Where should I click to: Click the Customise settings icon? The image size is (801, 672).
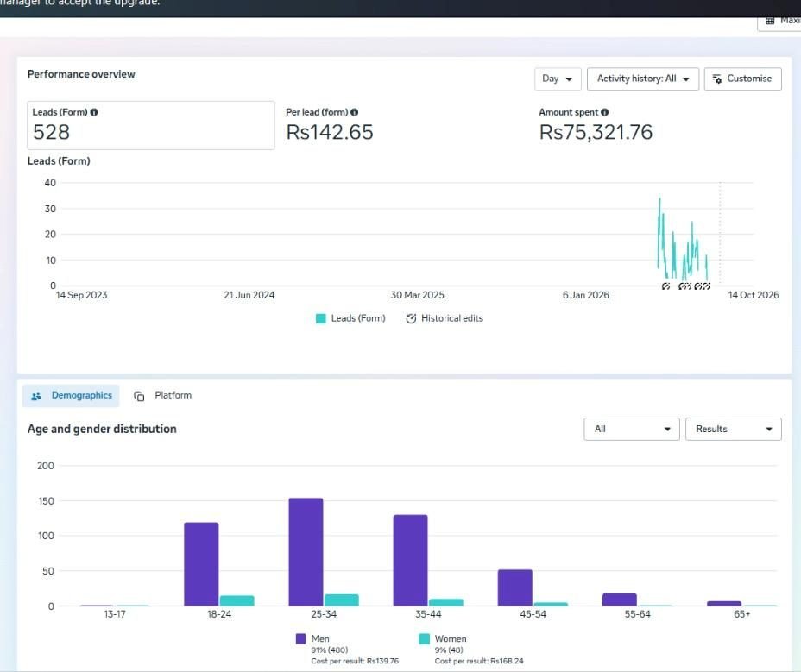717,79
